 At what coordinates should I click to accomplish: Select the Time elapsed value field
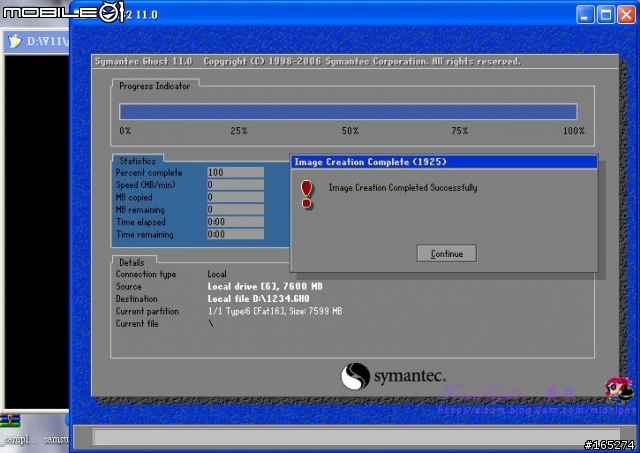click(235, 222)
